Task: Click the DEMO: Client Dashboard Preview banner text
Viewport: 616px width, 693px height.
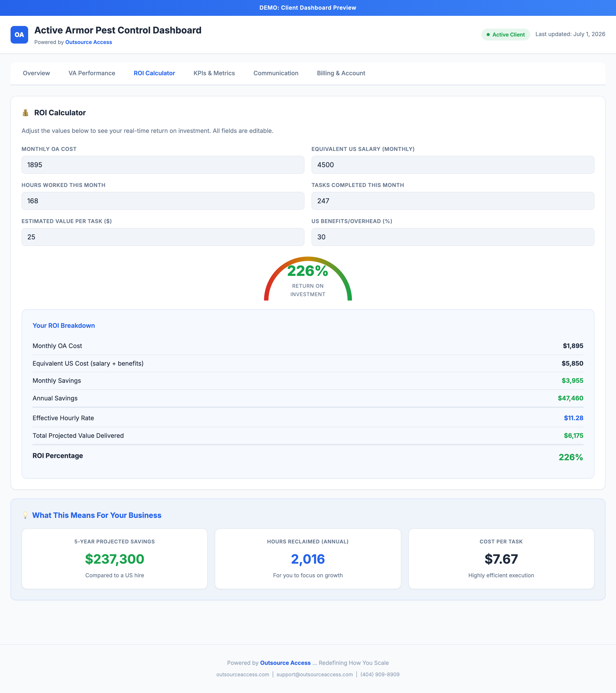Action: [x=308, y=8]
